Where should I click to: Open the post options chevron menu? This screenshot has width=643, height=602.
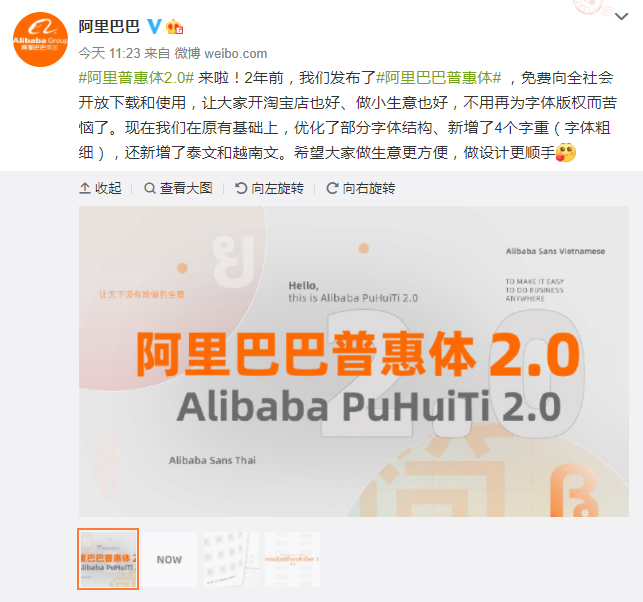tap(622, 16)
